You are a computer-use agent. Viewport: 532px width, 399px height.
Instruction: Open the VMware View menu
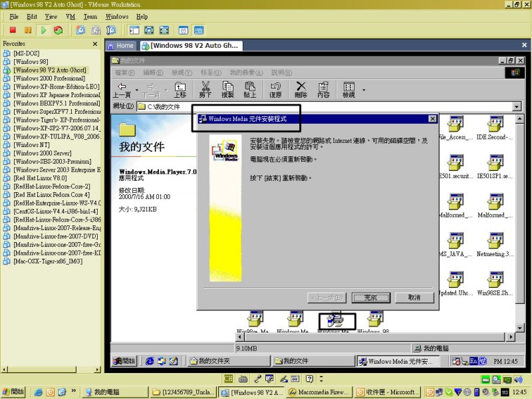pyautogui.click(x=51, y=17)
